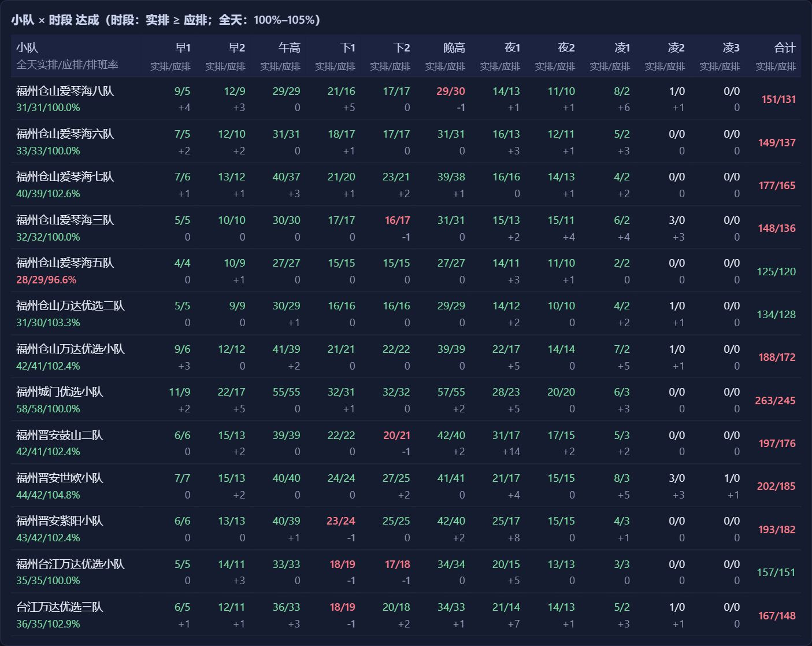Click 早1 cell 11/9 of 城门优选小队

(x=180, y=392)
